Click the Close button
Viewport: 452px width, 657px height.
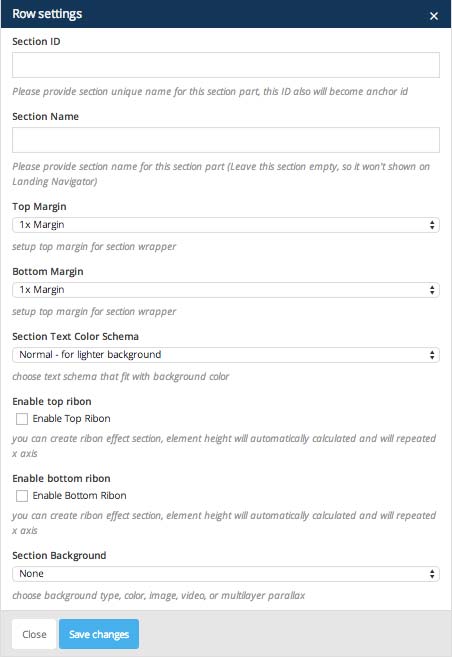(x=34, y=634)
